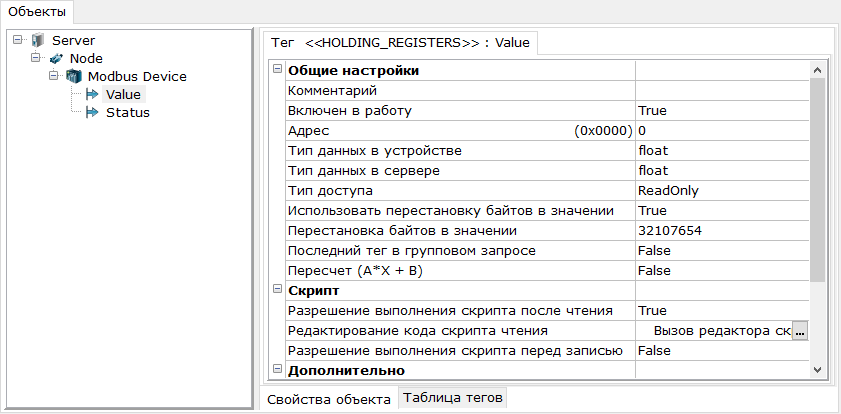Viewport: 841px width, 414px height.
Task: Switch to the Объекты tab
Action: (x=37, y=11)
